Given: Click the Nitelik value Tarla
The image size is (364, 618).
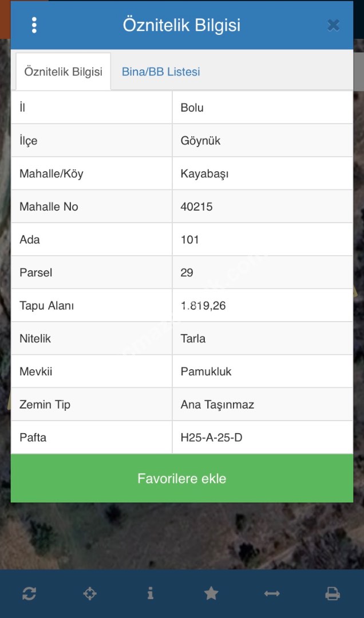Looking at the screenshot, I should click(193, 339).
